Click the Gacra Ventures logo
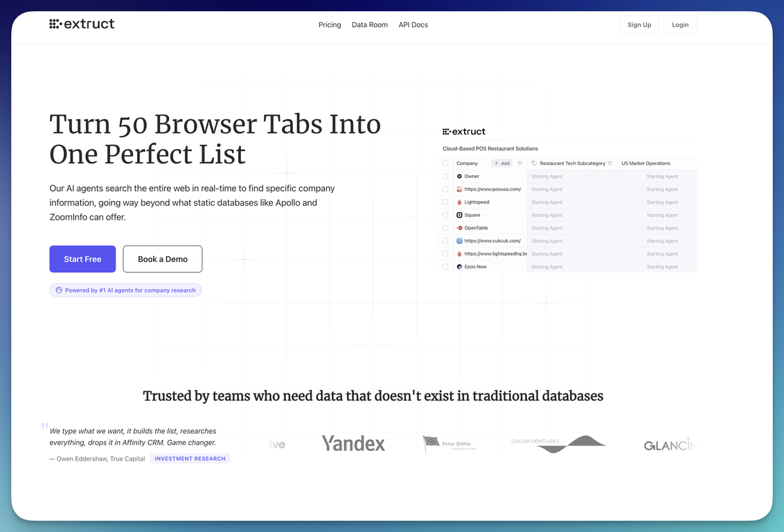 [558, 443]
